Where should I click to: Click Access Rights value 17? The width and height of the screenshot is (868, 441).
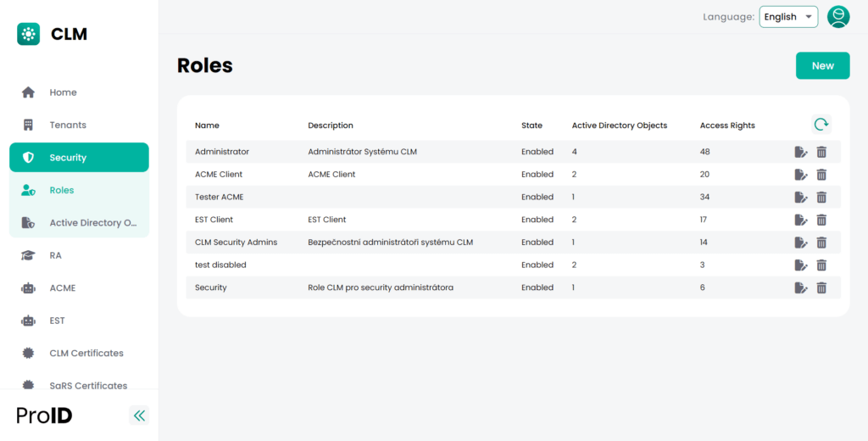(x=704, y=220)
